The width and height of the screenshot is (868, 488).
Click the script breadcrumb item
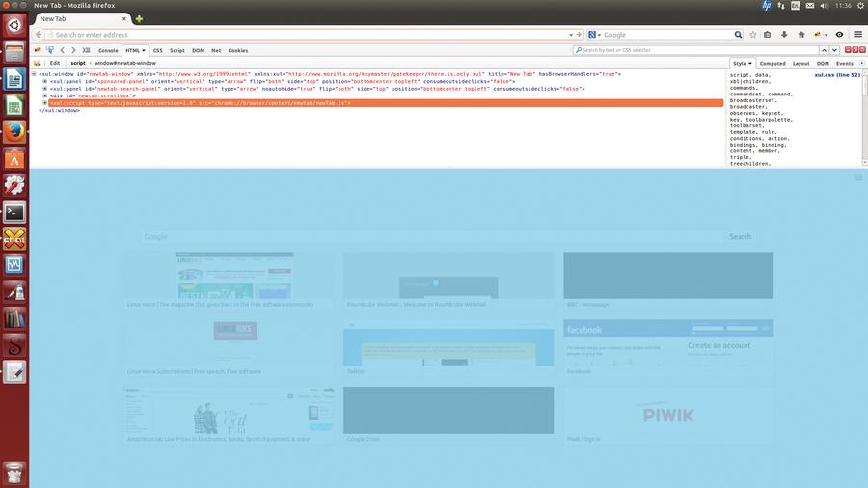(78, 63)
